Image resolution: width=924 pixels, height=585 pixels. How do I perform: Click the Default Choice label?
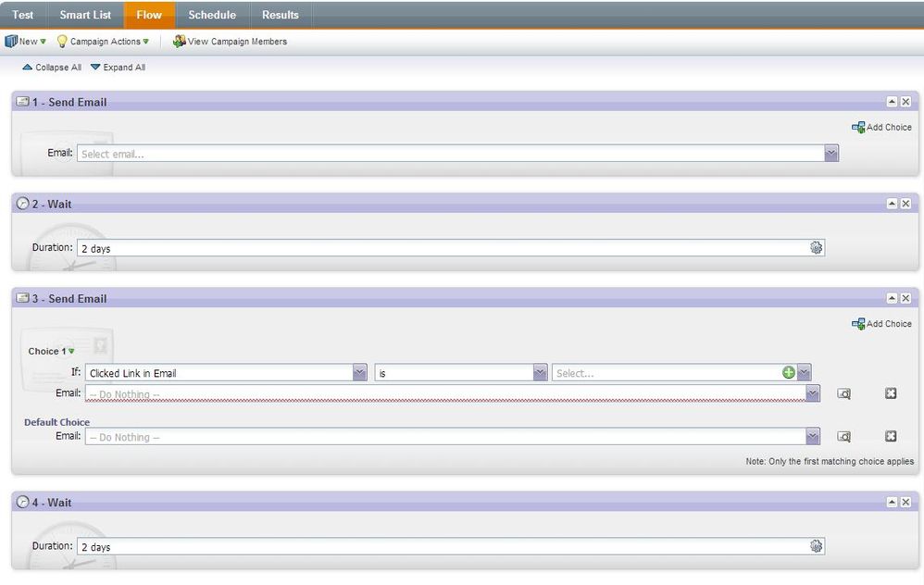56,422
